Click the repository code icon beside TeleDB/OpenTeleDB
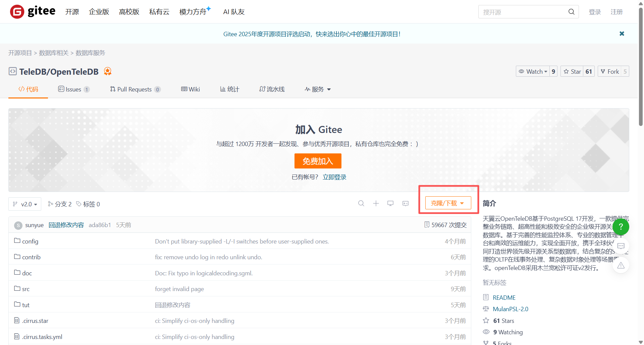 (12, 71)
